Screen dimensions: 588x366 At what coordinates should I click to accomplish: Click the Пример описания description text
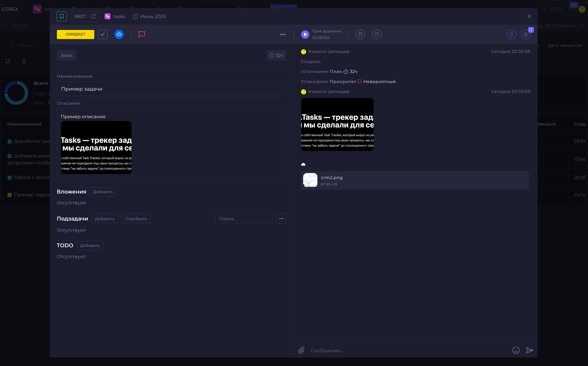(x=83, y=117)
